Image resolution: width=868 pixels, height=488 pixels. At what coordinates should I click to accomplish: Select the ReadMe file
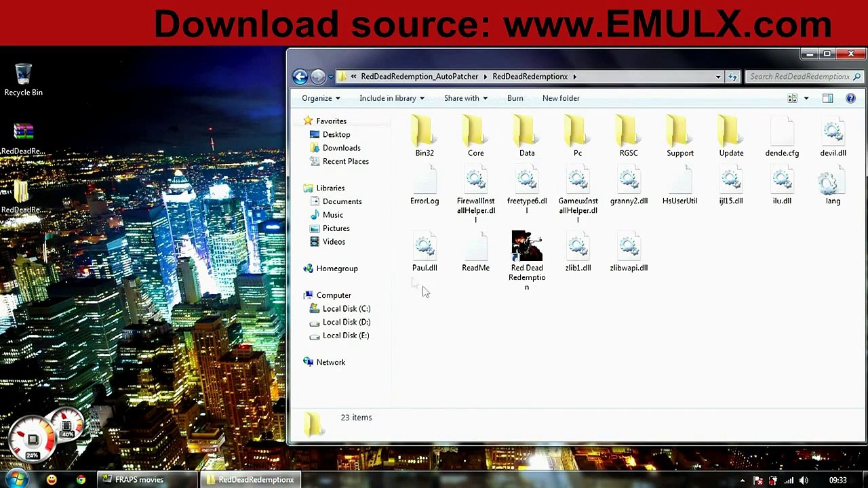pyautogui.click(x=475, y=252)
